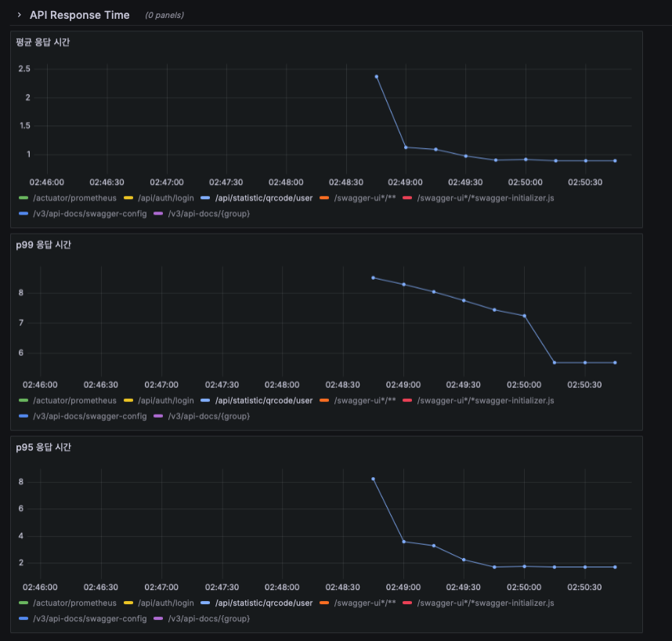Click orange /swagger-ui*/** color swatch in average legend
Image resolution: width=672 pixels, height=641 pixels.
coord(324,198)
